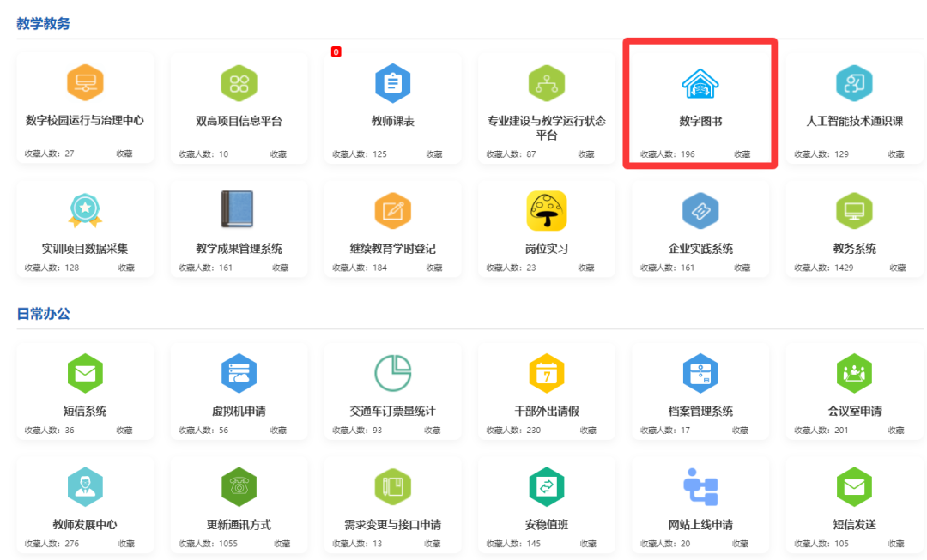927x560 pixels.
Task: Open the 实训项目数据采集 medal icon
Action: pos(85,211)
